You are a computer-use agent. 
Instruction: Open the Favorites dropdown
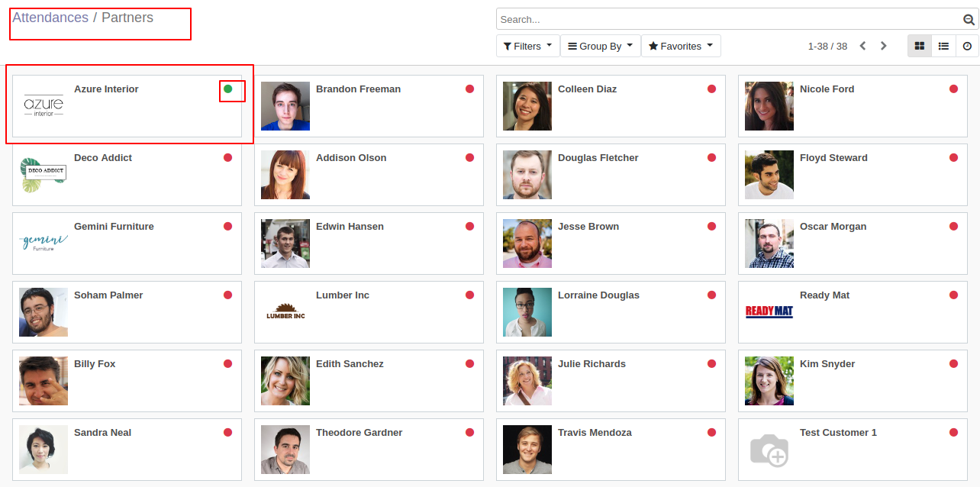click(681, 46)
